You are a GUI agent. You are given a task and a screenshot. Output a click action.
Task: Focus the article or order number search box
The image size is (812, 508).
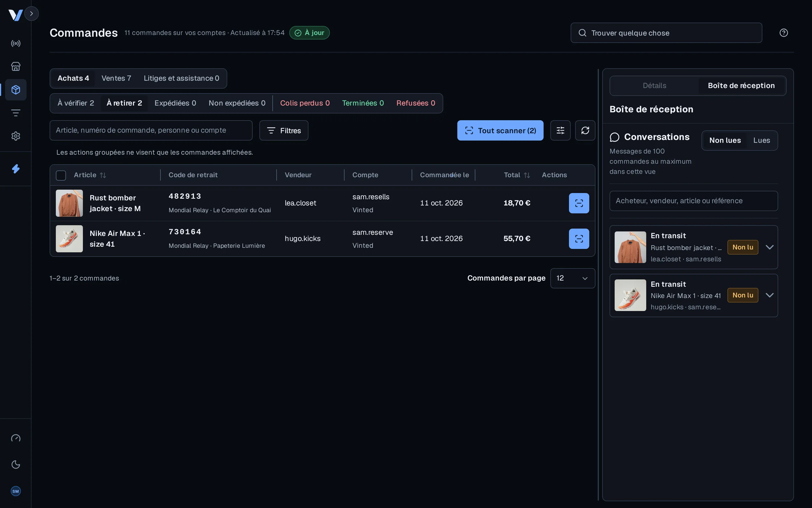tap(151, 130)
